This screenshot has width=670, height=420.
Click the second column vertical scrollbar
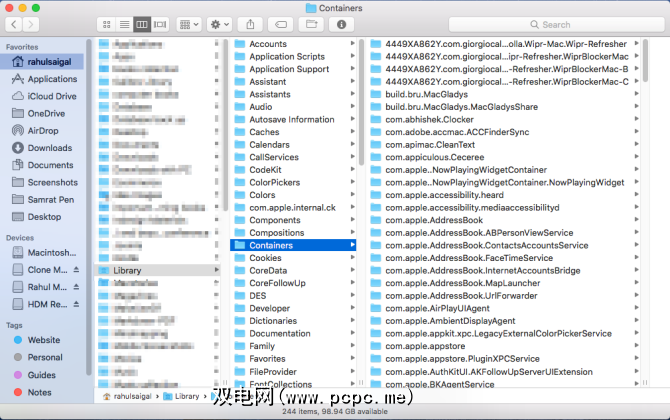click(361, 103)
